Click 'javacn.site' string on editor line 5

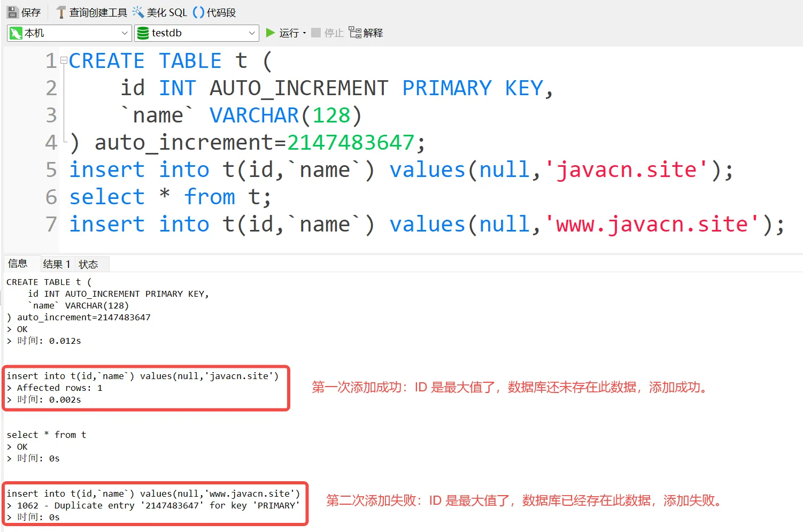point(627,170)
